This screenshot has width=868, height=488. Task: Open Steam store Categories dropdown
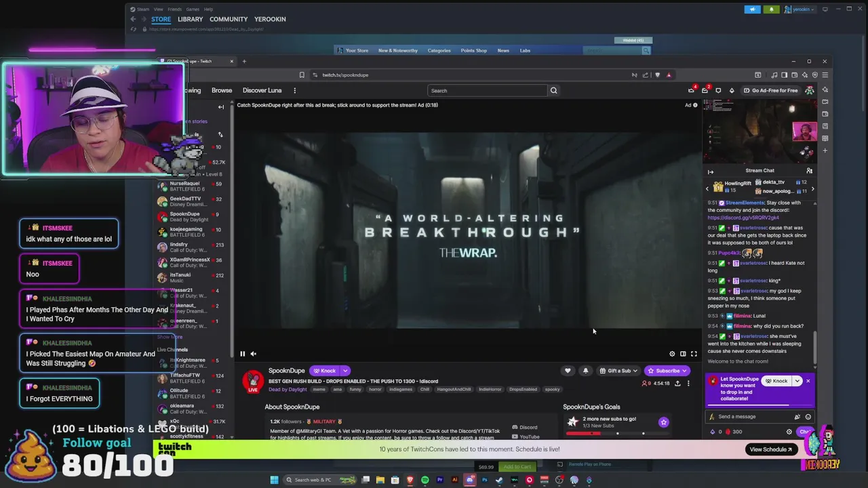[439, 50]
